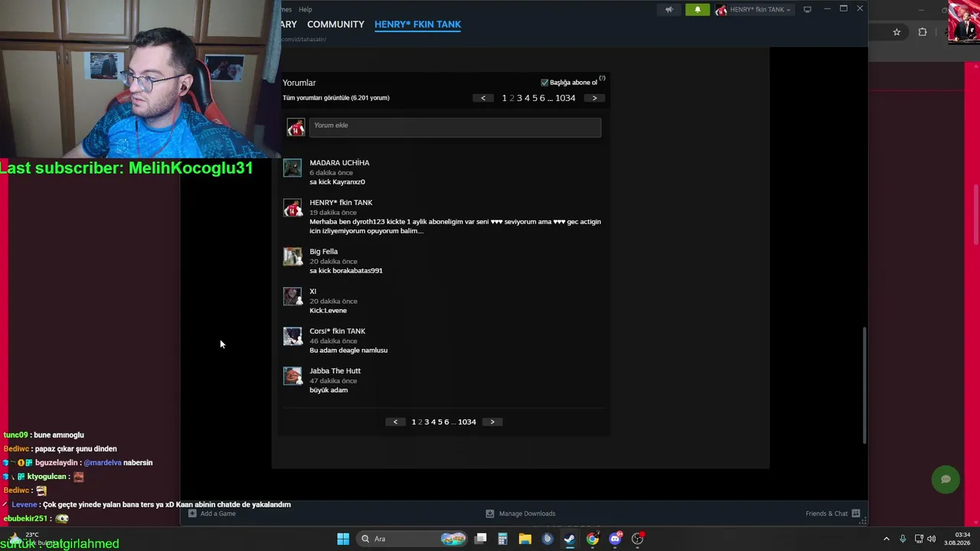Open MADARA UCHİHA commenter profile name
This screenshot has height=551, width=980.
339,163
